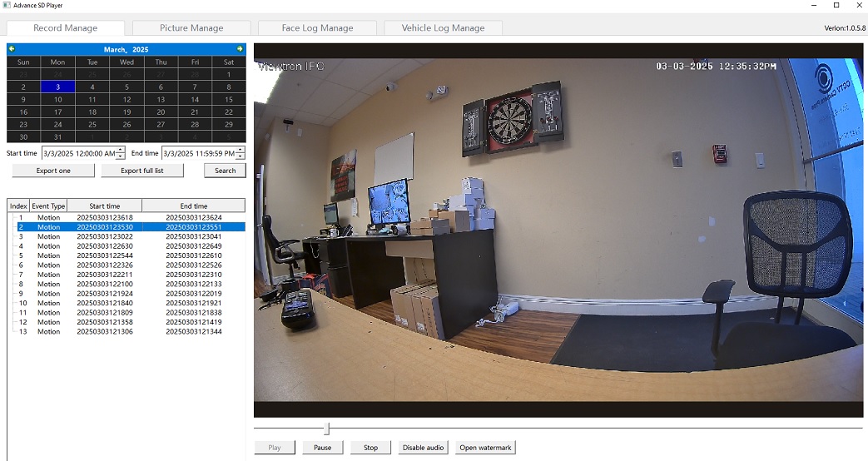Select March 15 in the calendar
This screenshot has width=868, height=461.
tap(229, 100)
